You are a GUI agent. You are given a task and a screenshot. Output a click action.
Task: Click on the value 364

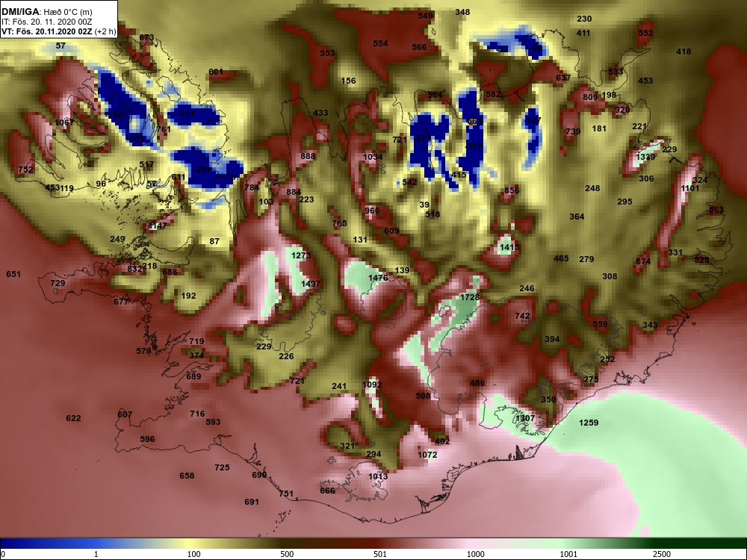point(577,217)
